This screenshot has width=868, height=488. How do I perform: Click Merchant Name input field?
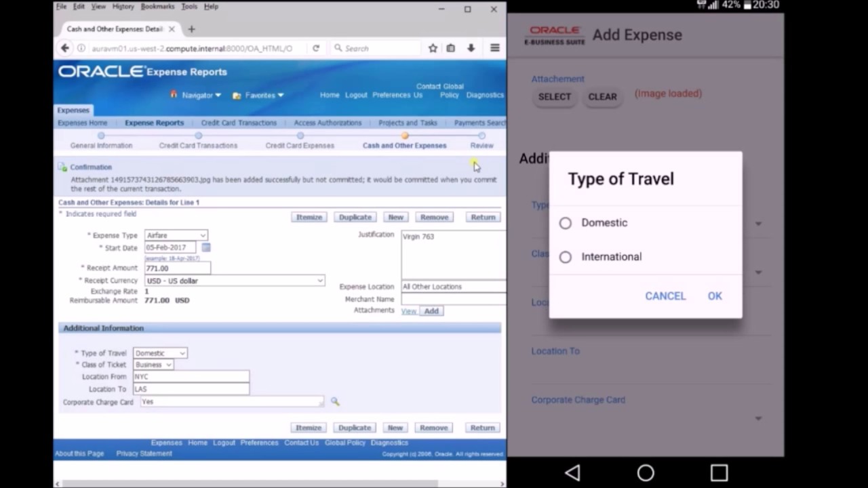[x=453, y=299]
